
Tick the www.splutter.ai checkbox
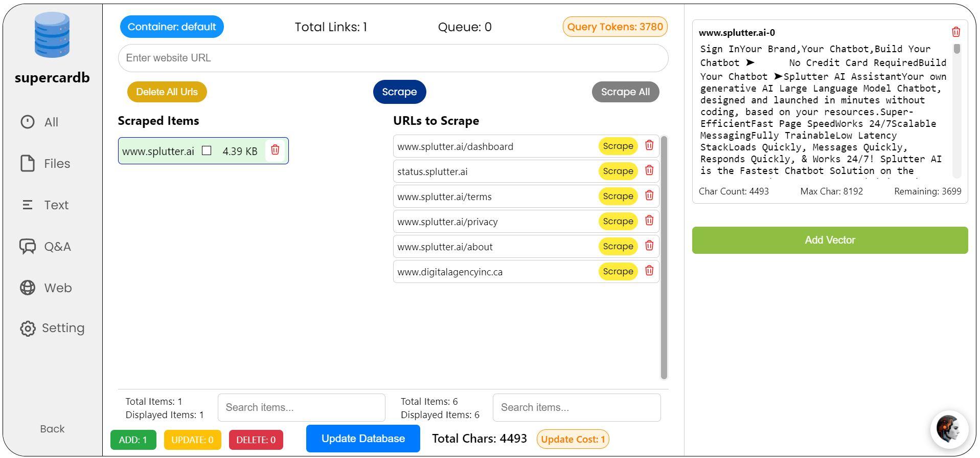(207, 150)
